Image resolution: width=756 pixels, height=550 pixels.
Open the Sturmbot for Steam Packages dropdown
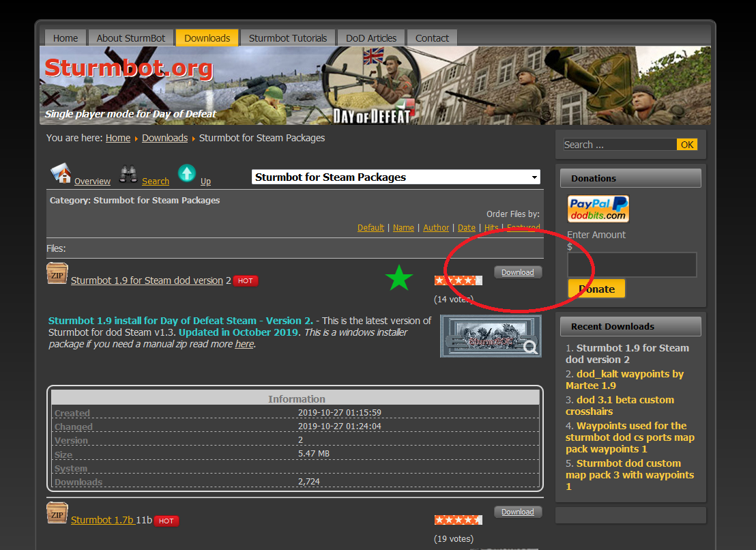coord(396,177)
